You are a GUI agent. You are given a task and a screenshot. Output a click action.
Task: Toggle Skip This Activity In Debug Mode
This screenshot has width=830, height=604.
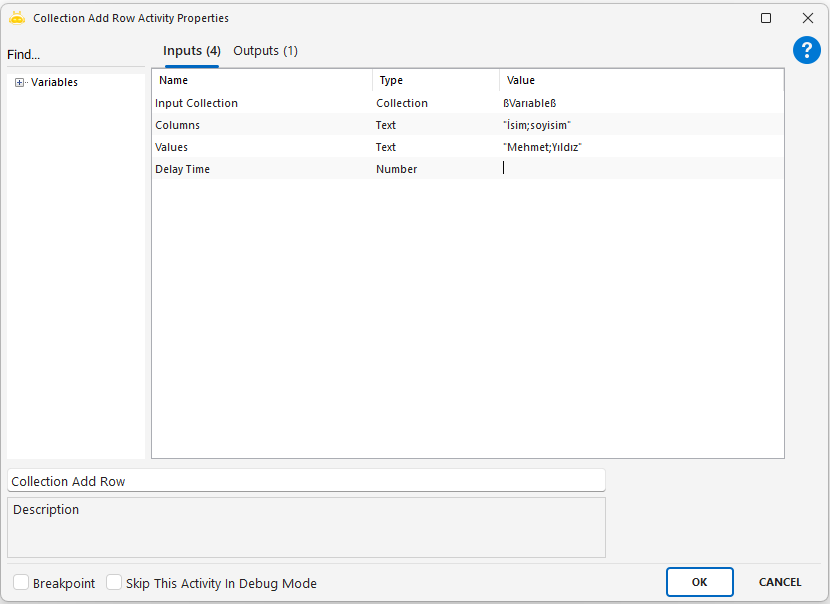[114, 583]
